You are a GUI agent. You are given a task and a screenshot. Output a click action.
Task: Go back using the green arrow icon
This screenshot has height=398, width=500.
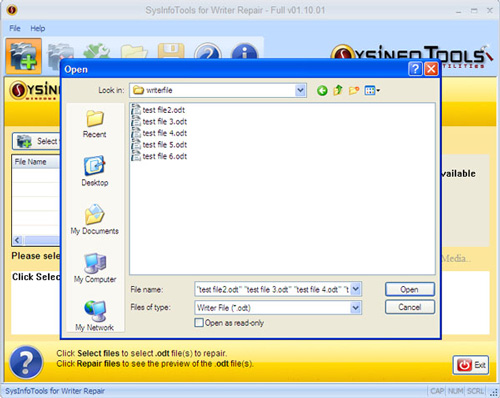point(322,90)
